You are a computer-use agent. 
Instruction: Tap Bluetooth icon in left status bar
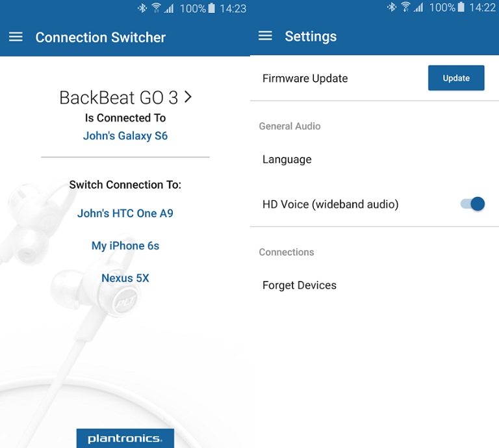coord(143,8)
